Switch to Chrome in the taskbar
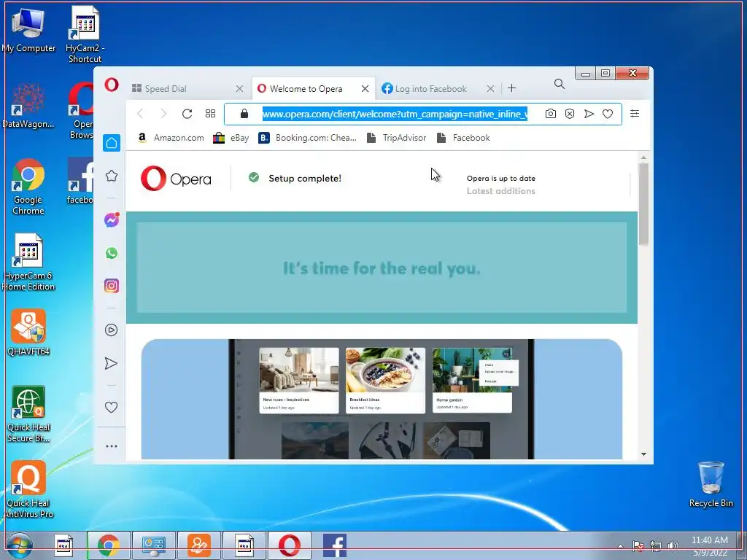This screenshot has height=560, width=747. pos(109,545)
